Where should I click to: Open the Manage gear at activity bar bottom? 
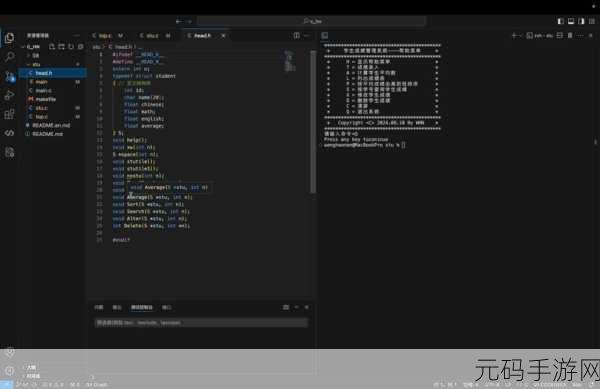click(10, 370)
